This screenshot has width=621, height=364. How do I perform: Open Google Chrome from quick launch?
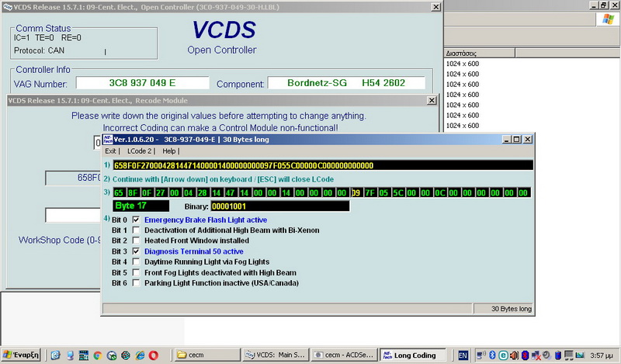coord(98,355)
